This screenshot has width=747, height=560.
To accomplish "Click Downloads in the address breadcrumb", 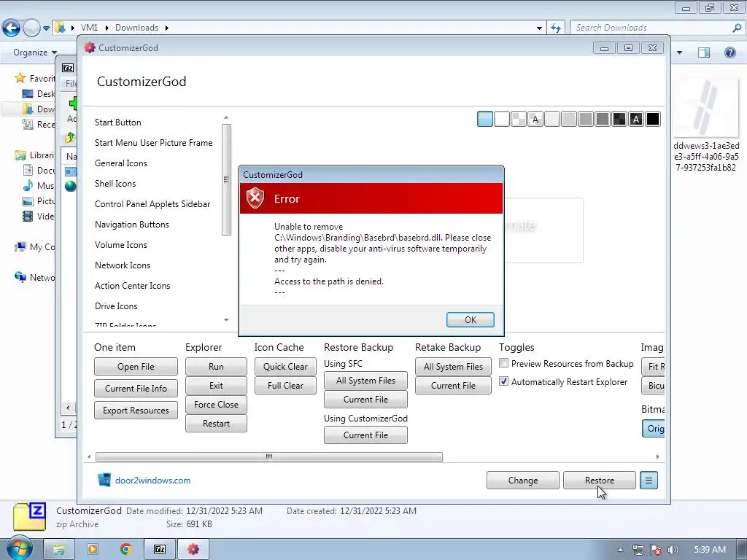I will click(136, 28).
